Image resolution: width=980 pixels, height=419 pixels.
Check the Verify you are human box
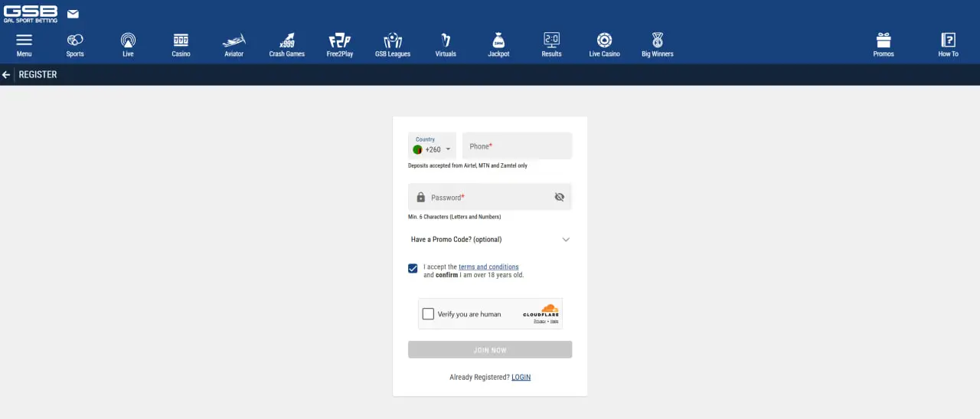428,314
